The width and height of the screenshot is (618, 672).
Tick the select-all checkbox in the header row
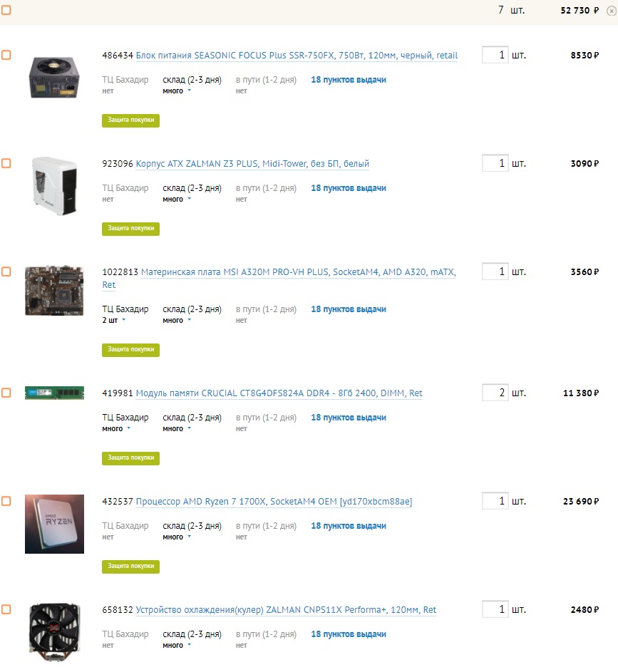click(6, 9)
